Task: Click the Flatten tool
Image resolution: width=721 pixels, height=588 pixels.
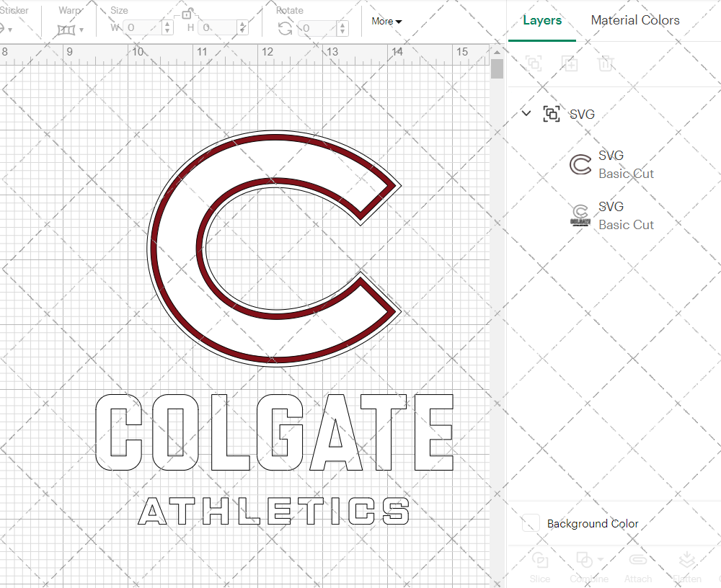Action: [687, 568]
